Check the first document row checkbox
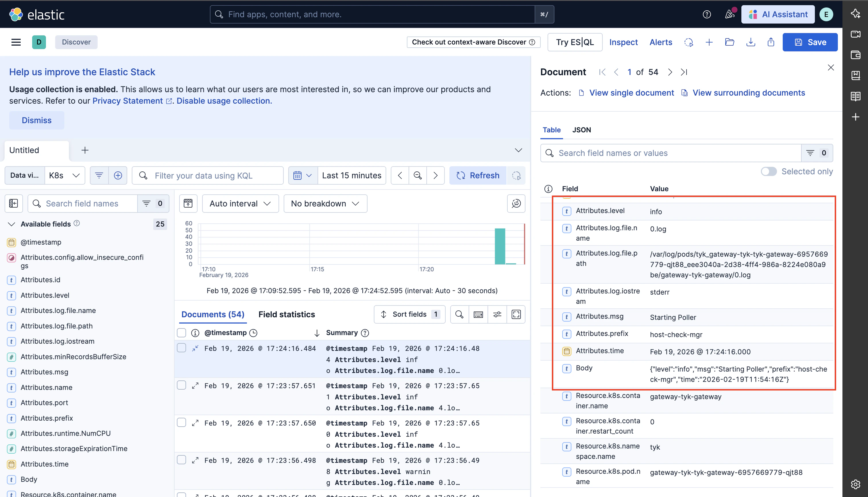 181,347
